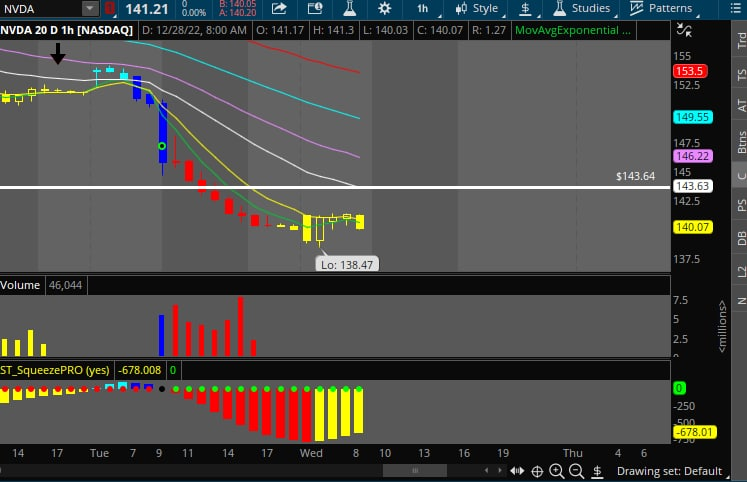Click the MovAvgExponential study label
The width and height of the screenshot is (747, 482).
click(573, 30)
